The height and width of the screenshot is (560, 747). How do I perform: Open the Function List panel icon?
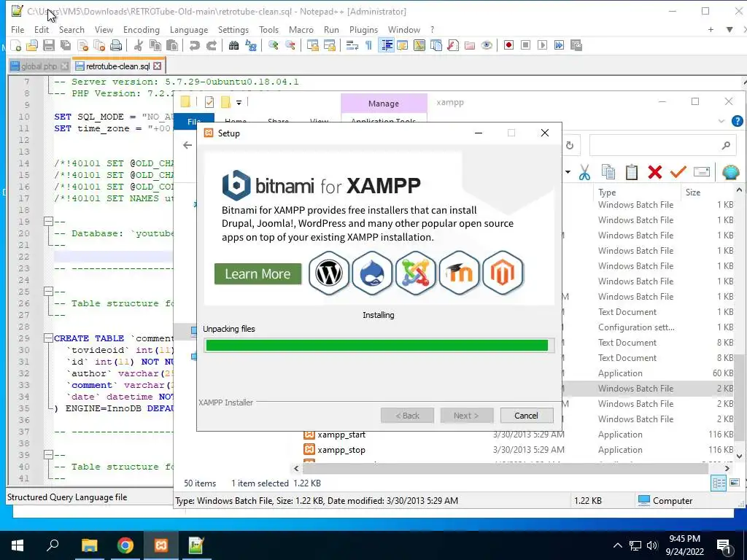tap(453, 45)
